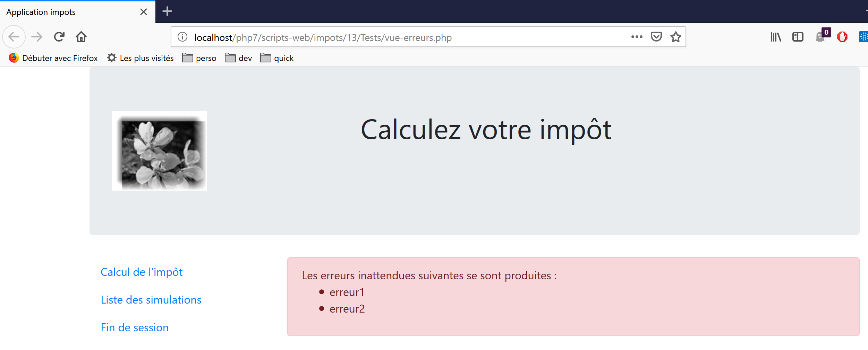Open the Ghostery extension icon
The width and height of the screenshot is (868, 350).
pyautogui.click(x=821, y=37)
